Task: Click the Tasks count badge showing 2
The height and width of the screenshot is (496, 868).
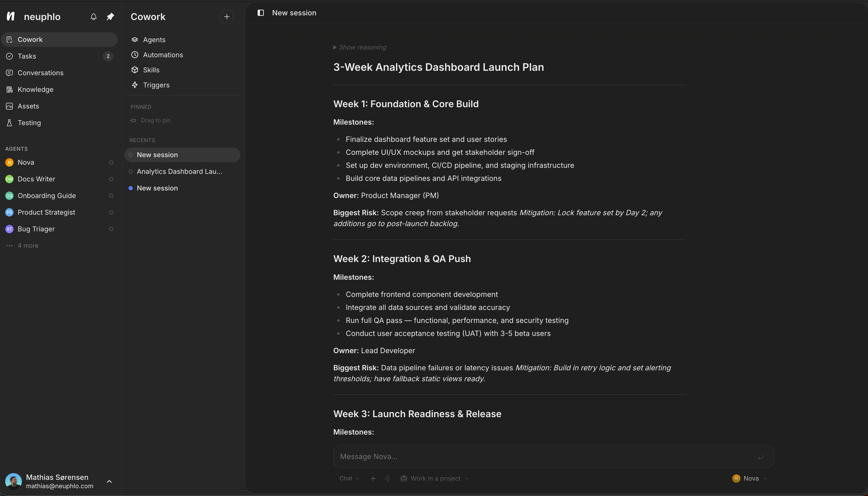Action: [108, 56]
